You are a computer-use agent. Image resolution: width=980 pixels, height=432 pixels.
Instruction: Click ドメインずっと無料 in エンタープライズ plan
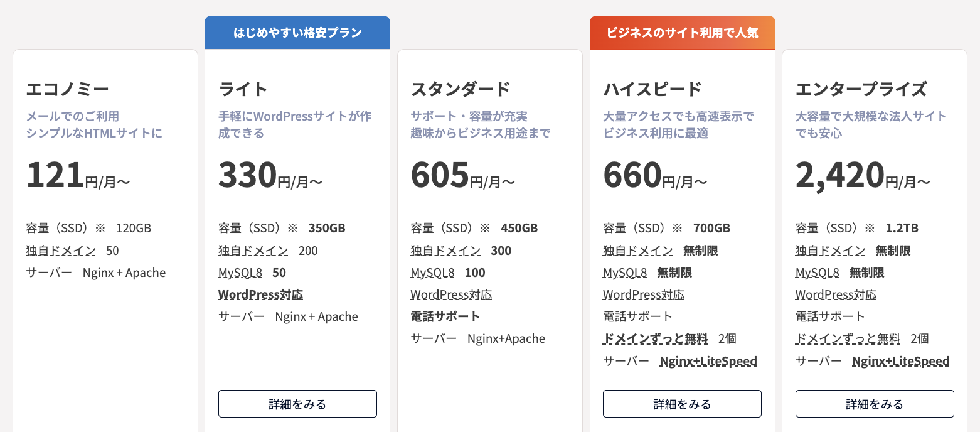coord(848,339)
